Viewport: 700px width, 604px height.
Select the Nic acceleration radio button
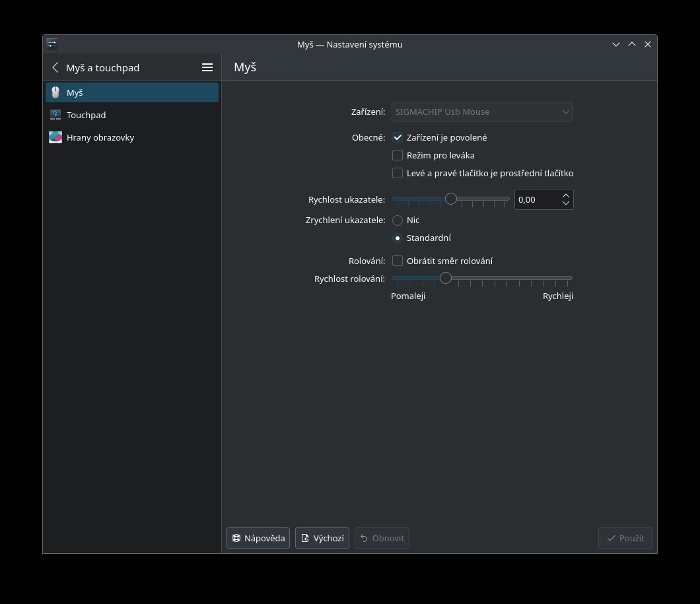398,220
